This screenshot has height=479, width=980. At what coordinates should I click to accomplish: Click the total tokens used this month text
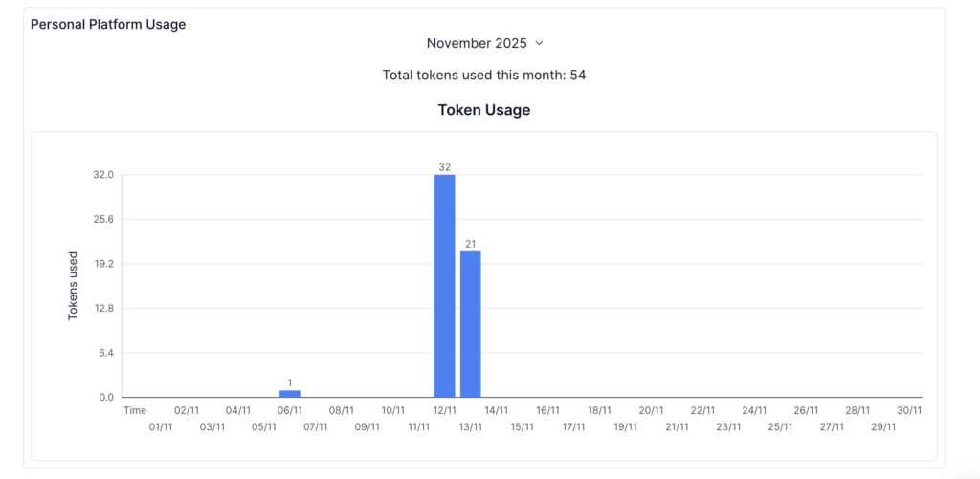484,75
